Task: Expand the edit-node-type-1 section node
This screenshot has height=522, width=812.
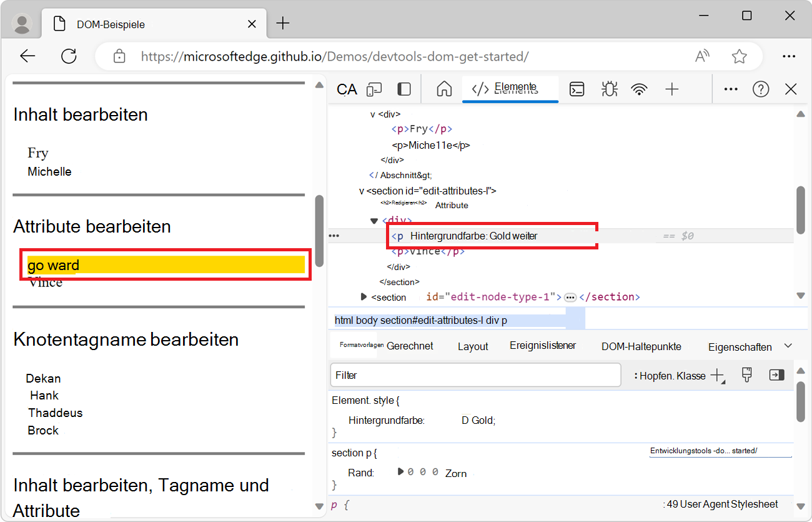Action: click(x=364, y=297)
